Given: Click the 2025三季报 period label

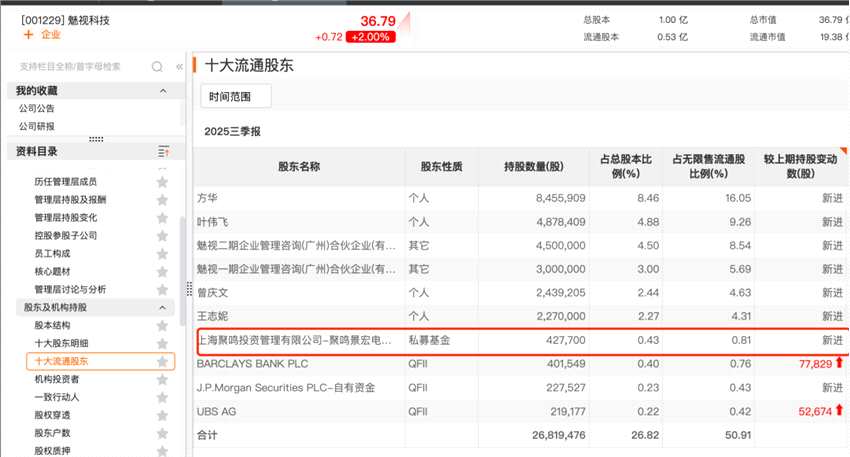Looking at the screenshot, I should click(x=233, y=131).
